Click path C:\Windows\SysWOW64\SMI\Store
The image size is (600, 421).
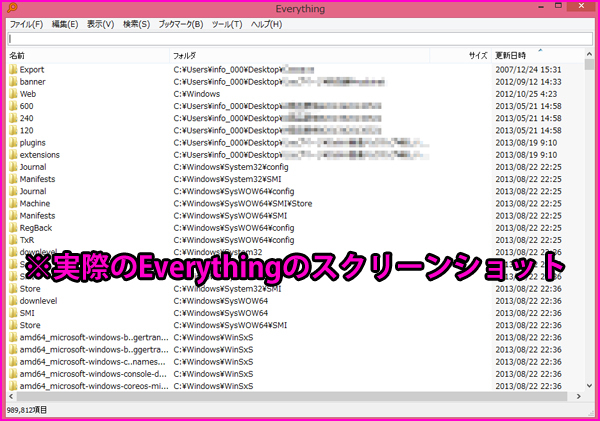243,204
